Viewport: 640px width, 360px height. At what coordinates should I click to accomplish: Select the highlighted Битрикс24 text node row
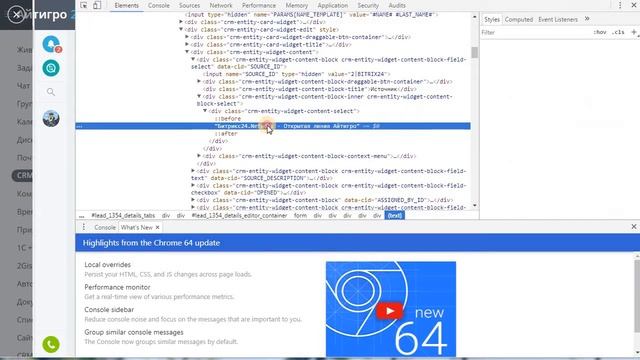tap(273, 126)
